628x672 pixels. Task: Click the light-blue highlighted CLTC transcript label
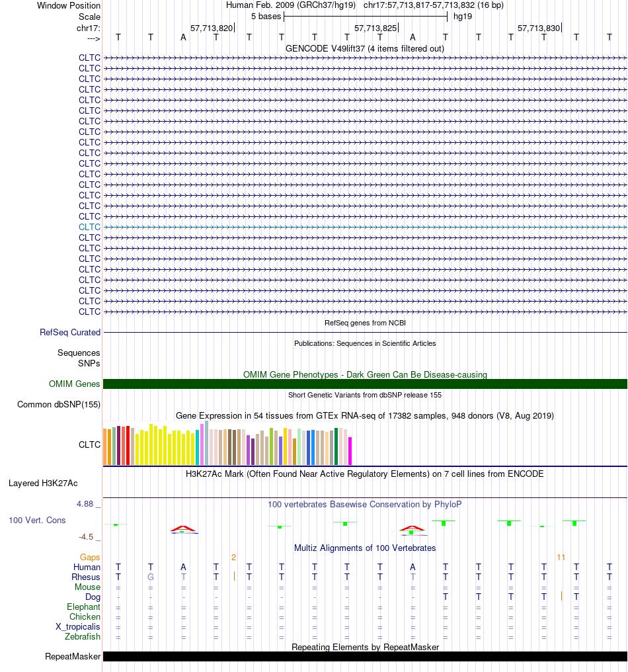click(x=89, y=227)
